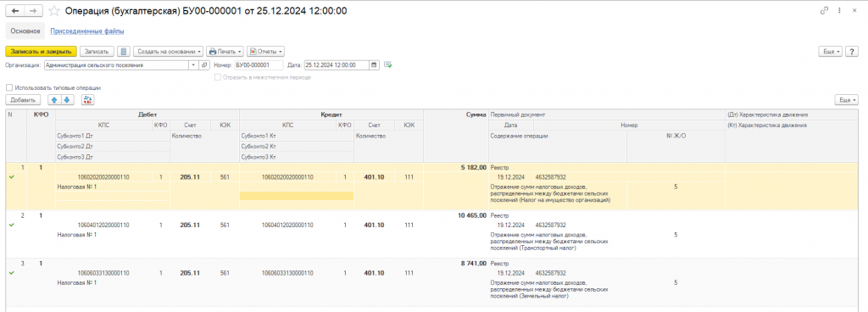Click green check mark of entry 3
868x312 pixels.
coord(12,273)
